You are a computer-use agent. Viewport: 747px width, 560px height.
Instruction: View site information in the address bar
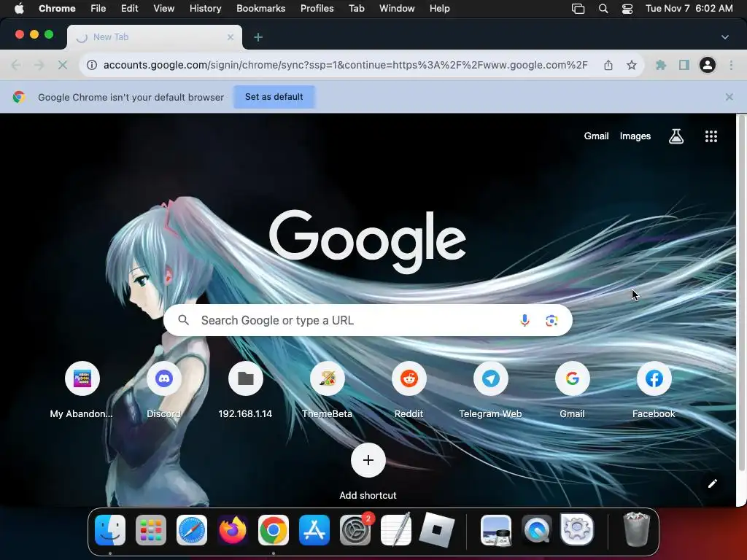click(x=92, y=65)
